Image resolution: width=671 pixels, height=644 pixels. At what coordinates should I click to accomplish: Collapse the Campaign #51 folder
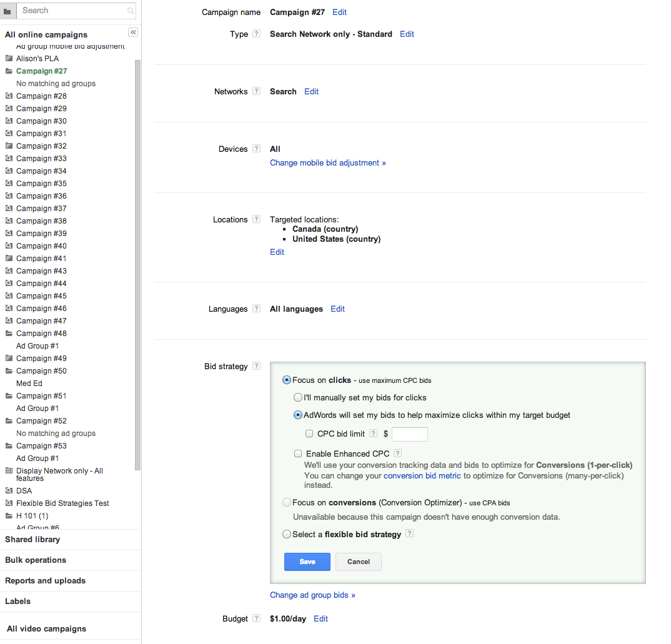point(9,396)
